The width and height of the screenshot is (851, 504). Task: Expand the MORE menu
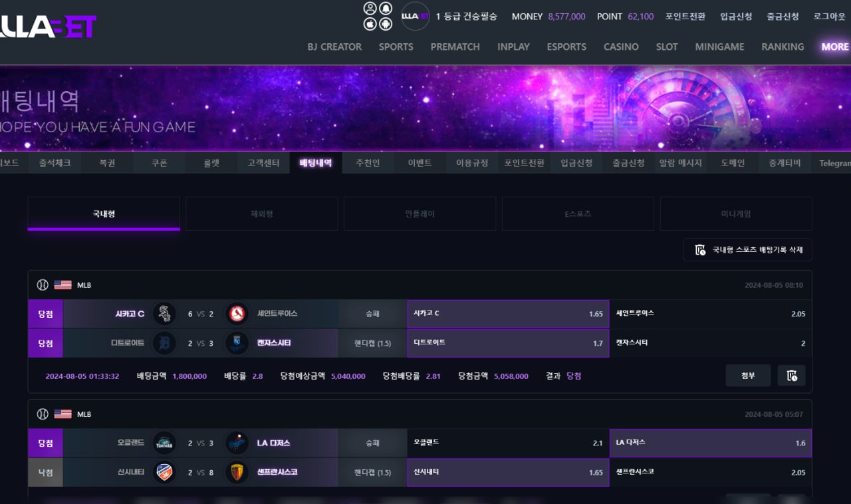point(834,47)
